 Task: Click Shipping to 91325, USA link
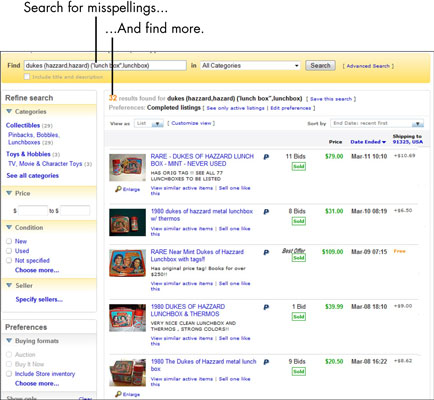coord(407,139)
